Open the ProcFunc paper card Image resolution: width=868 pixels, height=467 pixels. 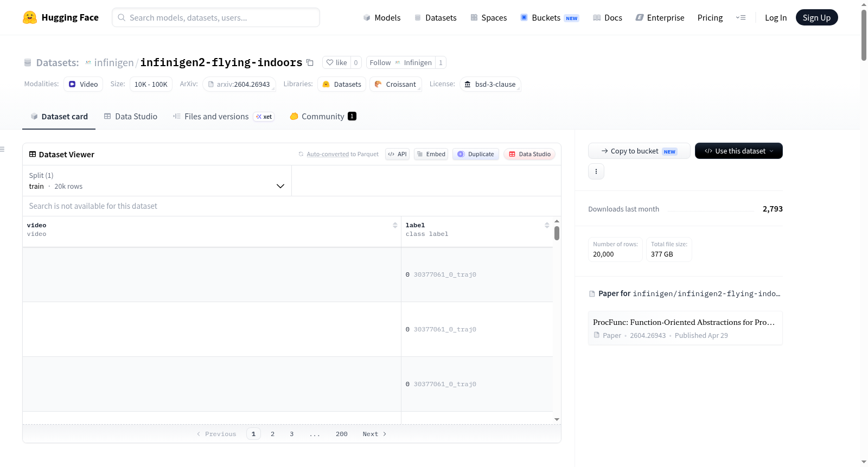[x=685, y=328]
